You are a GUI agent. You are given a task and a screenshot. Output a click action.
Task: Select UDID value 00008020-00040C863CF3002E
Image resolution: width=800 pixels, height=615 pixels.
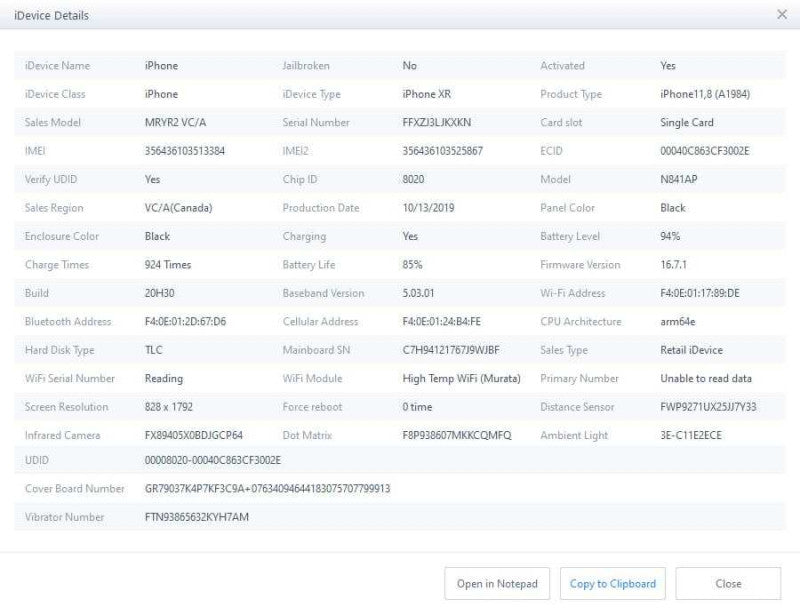[213, 460]
